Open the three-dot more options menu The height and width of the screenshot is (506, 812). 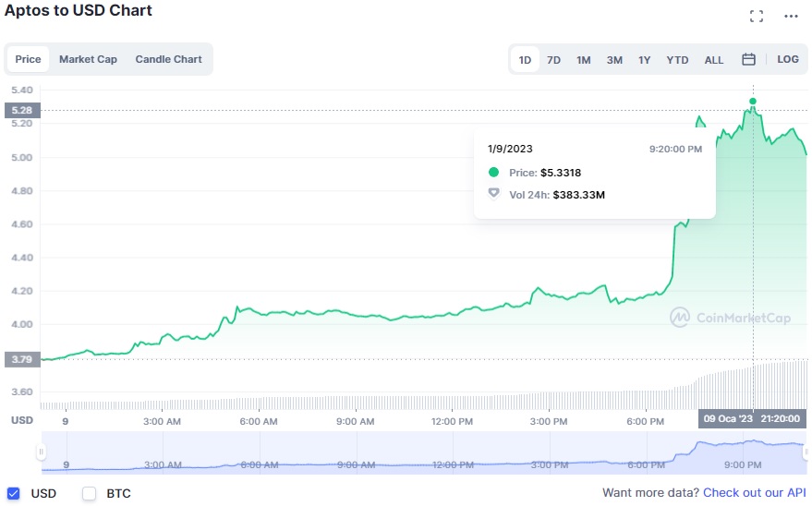[x=791, y=17]
